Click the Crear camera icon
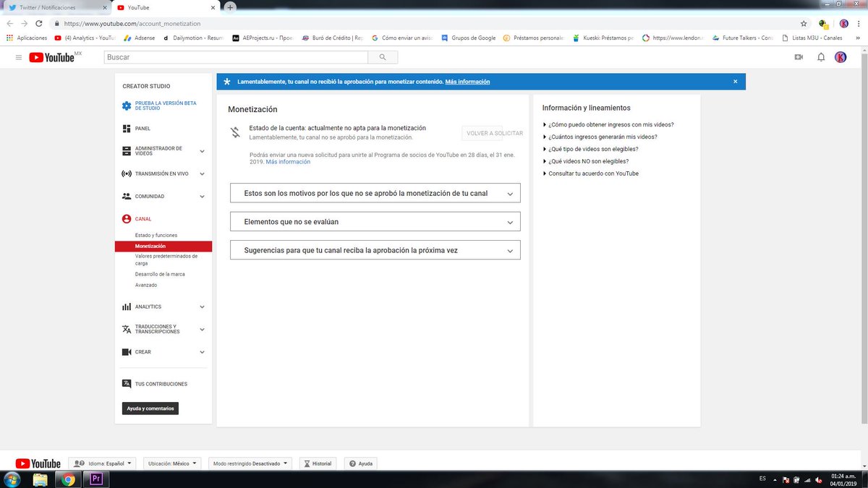The image size is (868, 488). tap(127, 352)
